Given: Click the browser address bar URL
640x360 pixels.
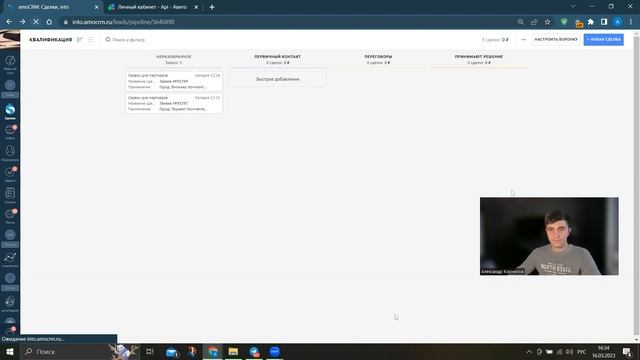Looking at the screenshot, I should [123, 22].
